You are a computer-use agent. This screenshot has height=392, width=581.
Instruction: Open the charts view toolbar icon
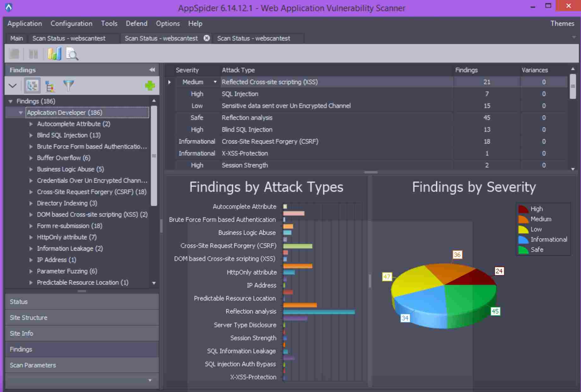pos(54,54)
